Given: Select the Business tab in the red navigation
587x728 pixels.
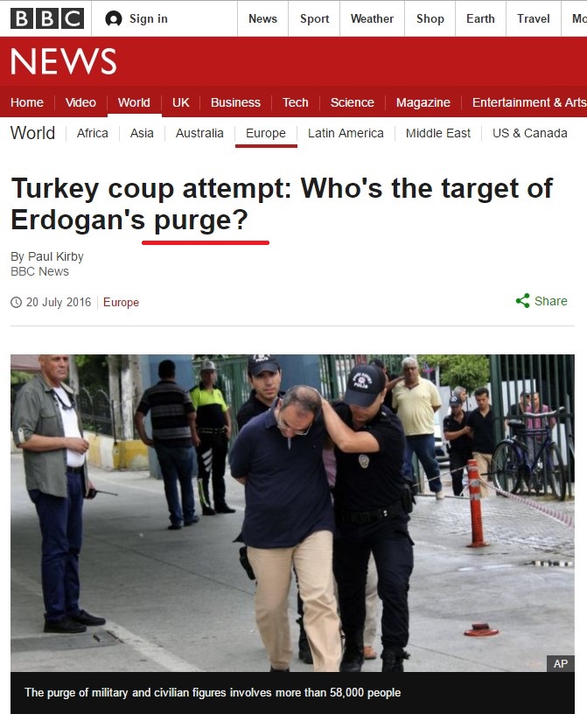Looking at the screenshot, I should pyautogui.click(x=235, y=102).
